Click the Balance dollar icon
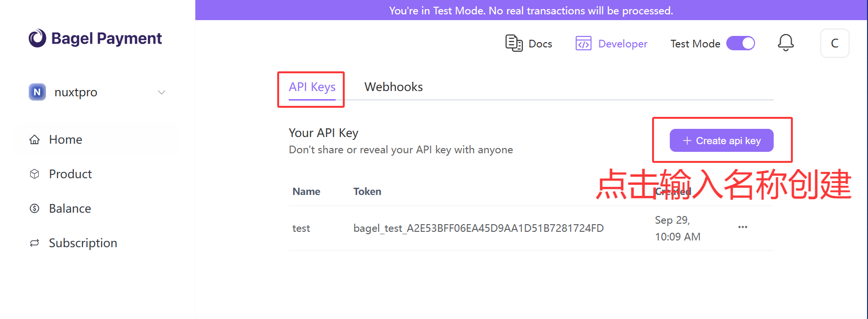Image resolution: width=868 pixels, height=319 pixels. pos(34,208)
